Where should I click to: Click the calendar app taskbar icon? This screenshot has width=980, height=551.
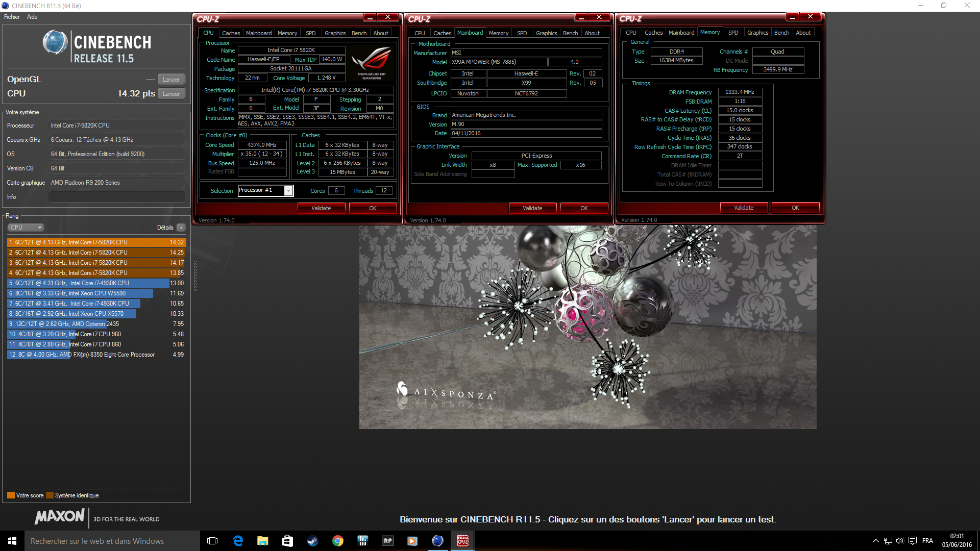pos(363,541)
